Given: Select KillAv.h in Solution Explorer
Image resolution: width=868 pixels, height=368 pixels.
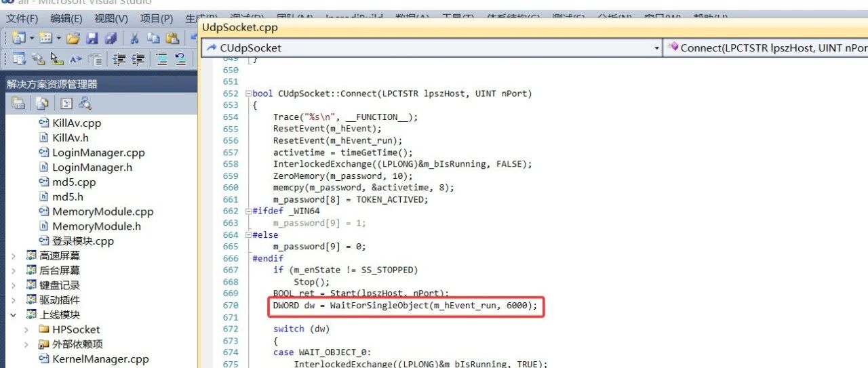Looking at the screenshot, I should [70, 138].
